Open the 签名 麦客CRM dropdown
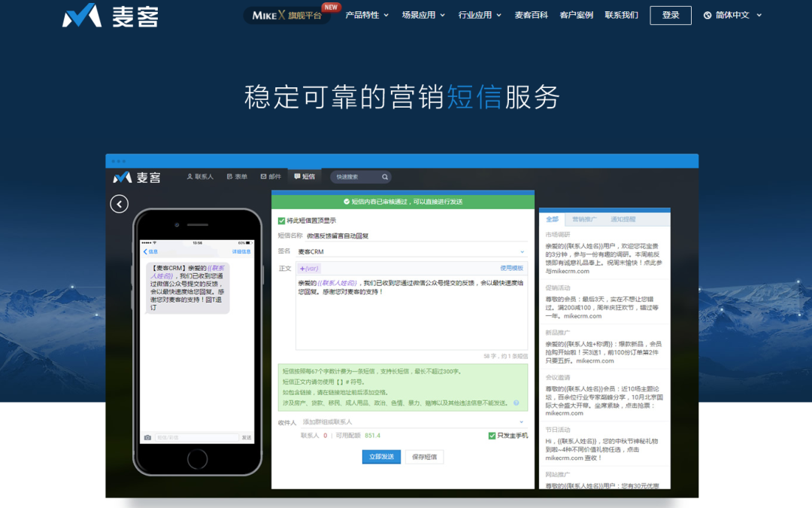This screenshot has height=508, width=812. [x=412, y=251]
